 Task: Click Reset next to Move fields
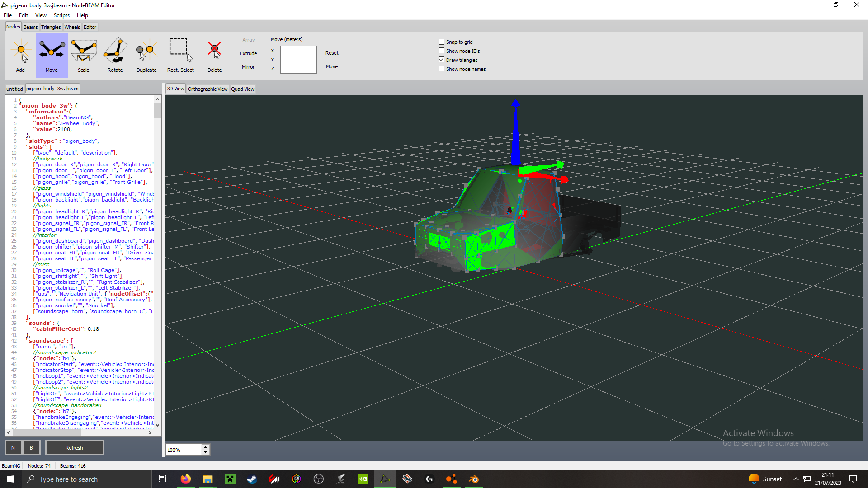332,53
